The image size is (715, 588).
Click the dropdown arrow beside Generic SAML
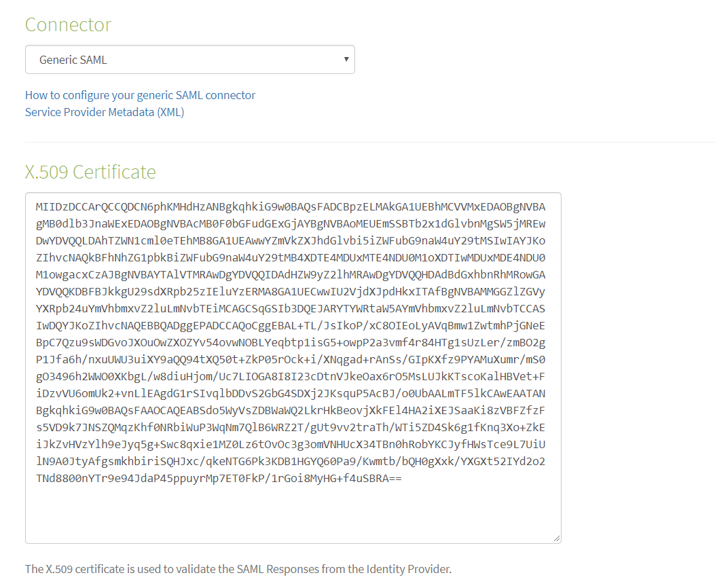click(x=346, y=59)
